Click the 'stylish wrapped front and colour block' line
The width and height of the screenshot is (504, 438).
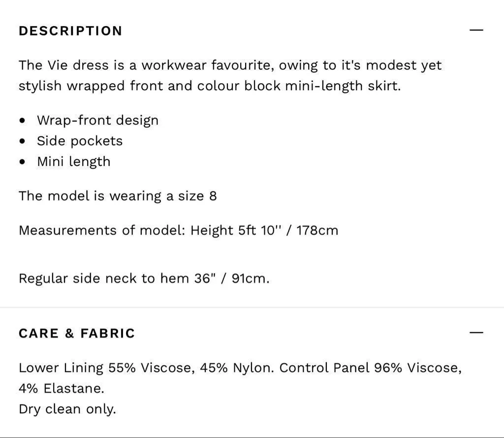(210, 86)
